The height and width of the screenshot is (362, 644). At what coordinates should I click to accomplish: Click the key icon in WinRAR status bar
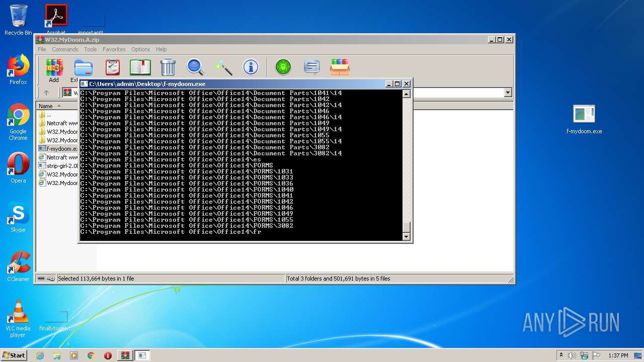click(51, 279)
